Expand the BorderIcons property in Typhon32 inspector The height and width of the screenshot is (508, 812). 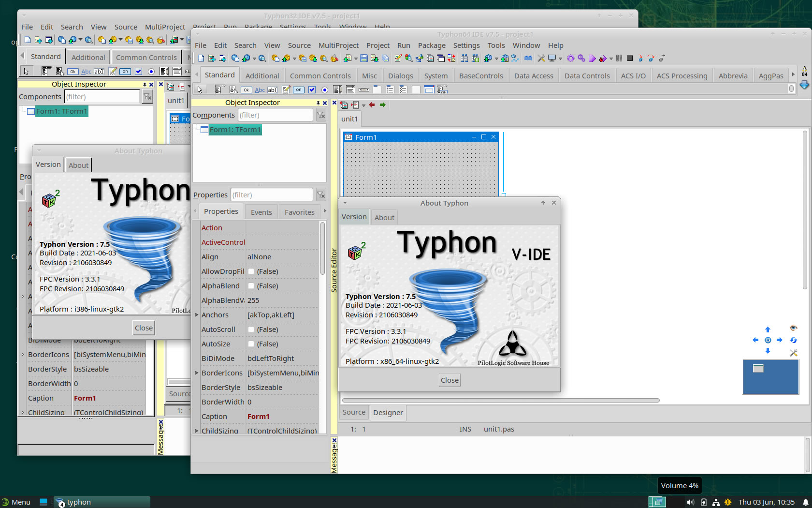click(x=23, y=355)
